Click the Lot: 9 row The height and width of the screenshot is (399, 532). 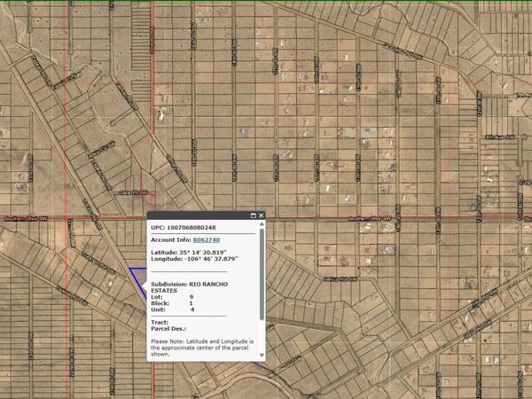(172, 297)
